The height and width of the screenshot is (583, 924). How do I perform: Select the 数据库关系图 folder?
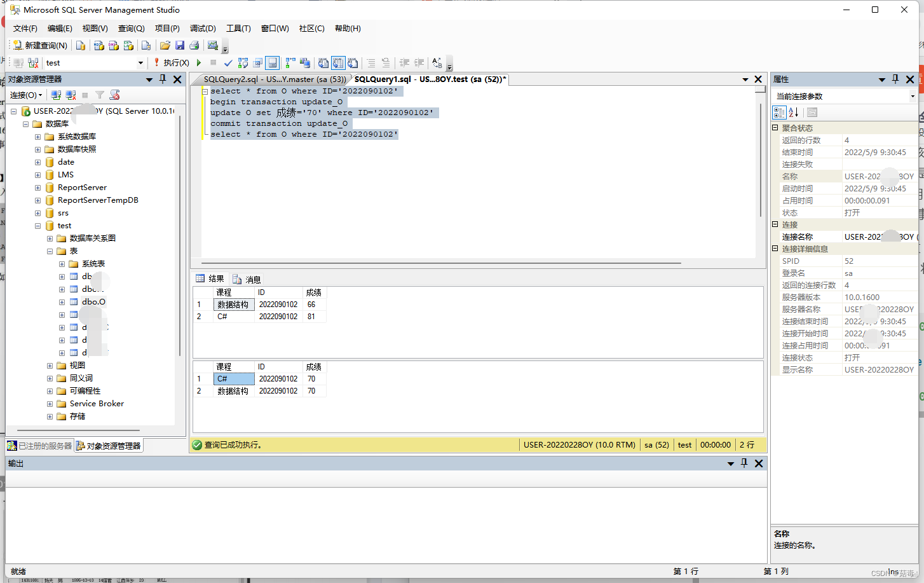[x=93, y=238]
